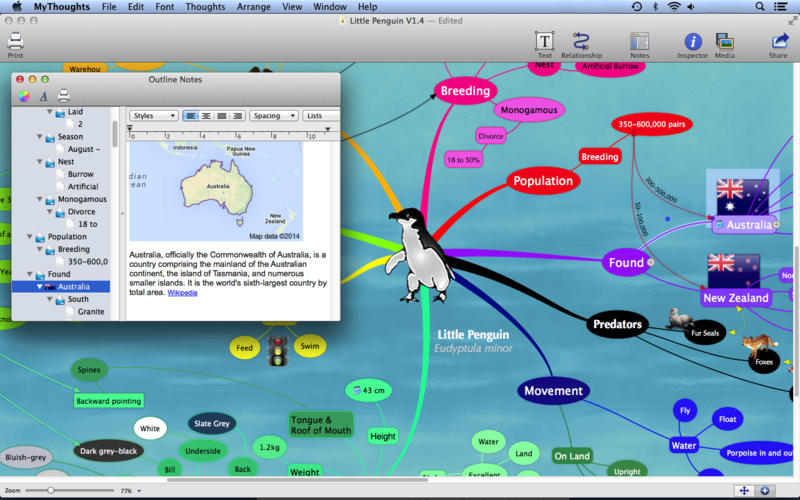Open the Spacing dropdown
800x500 pixels.
tap(273, 116)
